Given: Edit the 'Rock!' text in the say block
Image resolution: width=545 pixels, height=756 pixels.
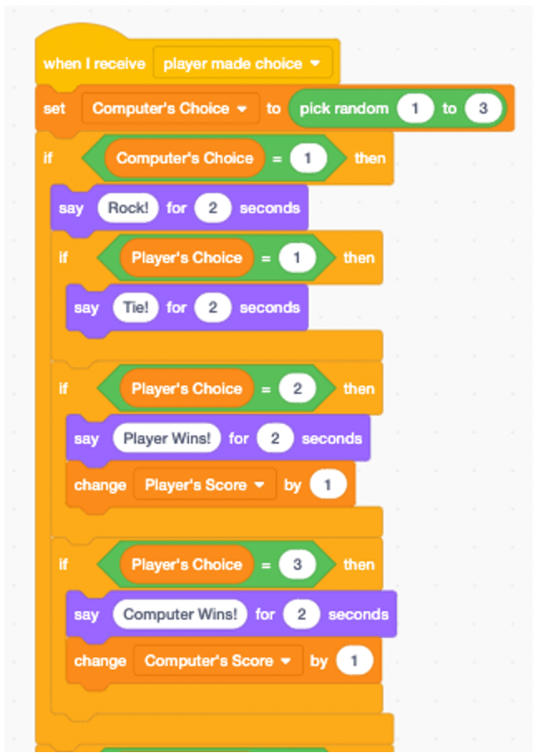Looking at the screenshot, I should [x=127, y=207].
